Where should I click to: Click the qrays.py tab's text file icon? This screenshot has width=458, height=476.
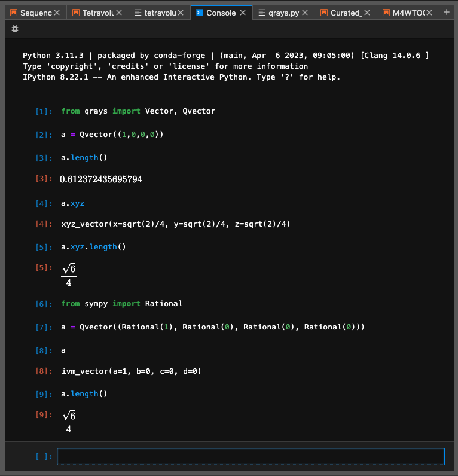[x=262, y=13]
